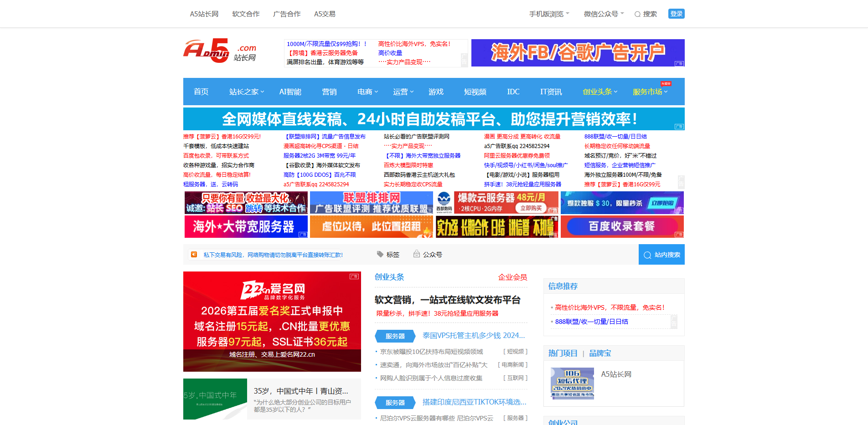The height and width of the screenshot is (425, 868).
Task: Go to the IDC navigation item
Action: point(513,92)
